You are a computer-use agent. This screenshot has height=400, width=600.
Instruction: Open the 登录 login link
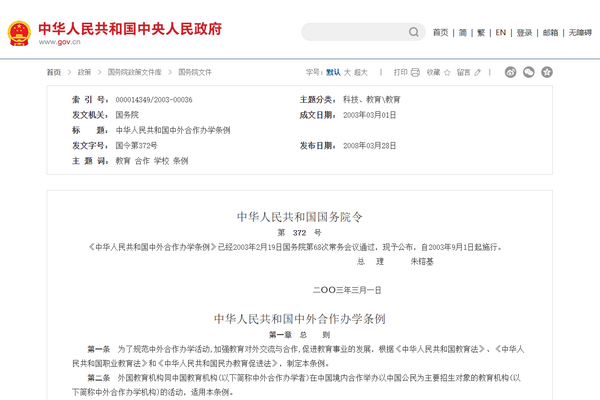point(524,33)
